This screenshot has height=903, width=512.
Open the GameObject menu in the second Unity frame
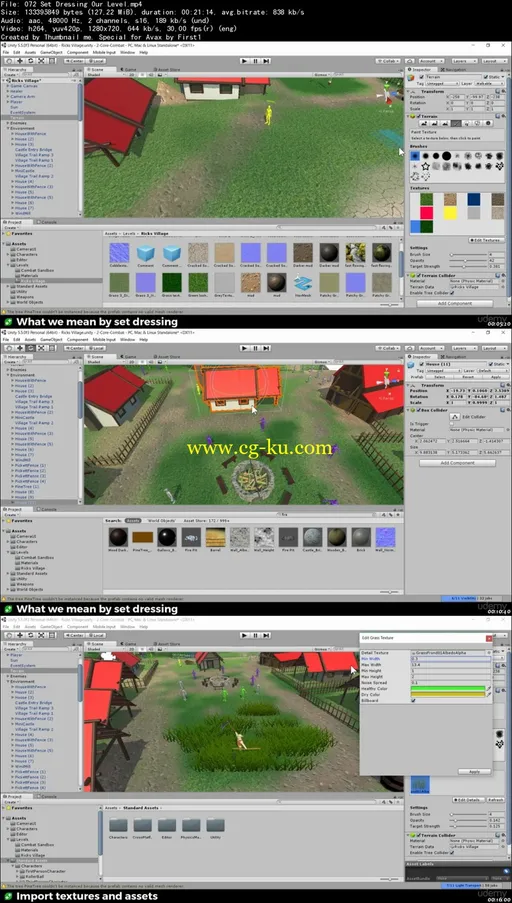(51, 340)
